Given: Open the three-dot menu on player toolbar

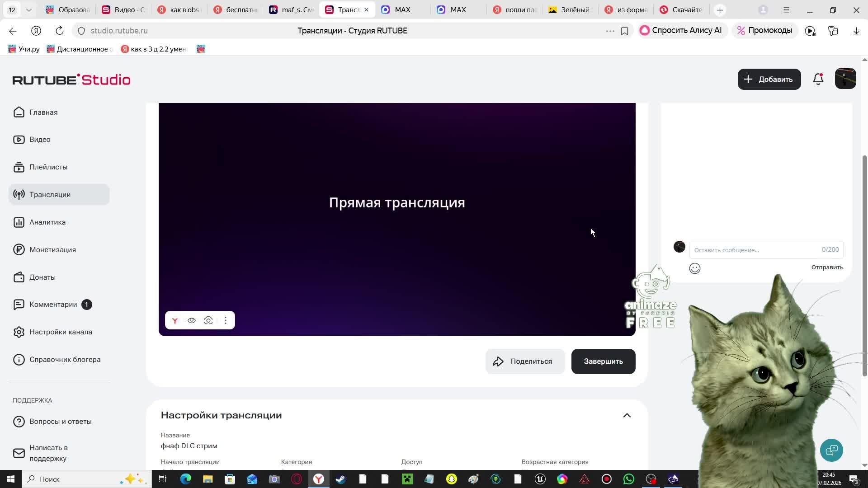Looking at the screenshot, I should click(226, 320).
